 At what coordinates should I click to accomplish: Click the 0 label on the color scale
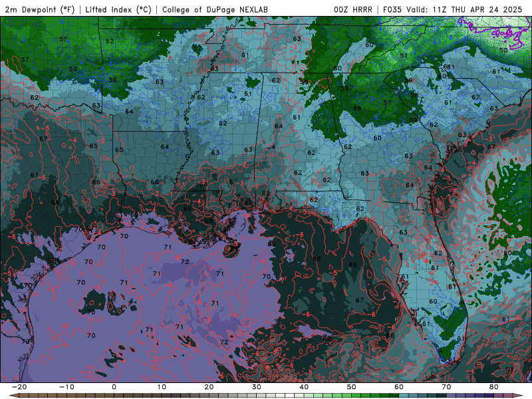click(x=114, y=387)
